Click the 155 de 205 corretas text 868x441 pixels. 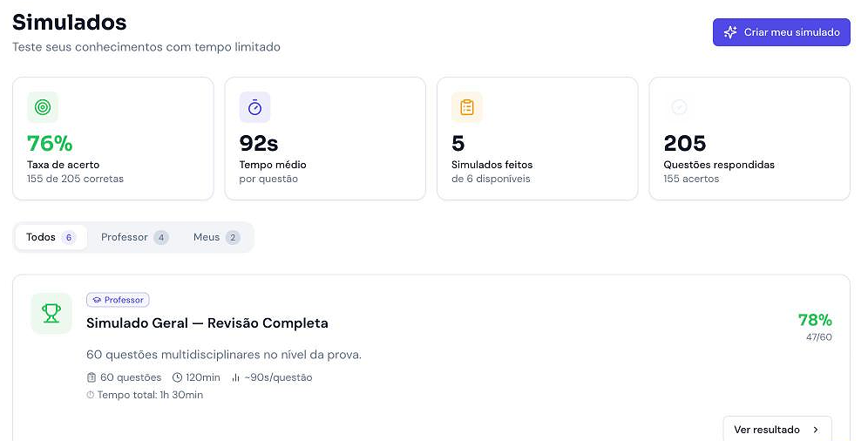coord(75,179)
